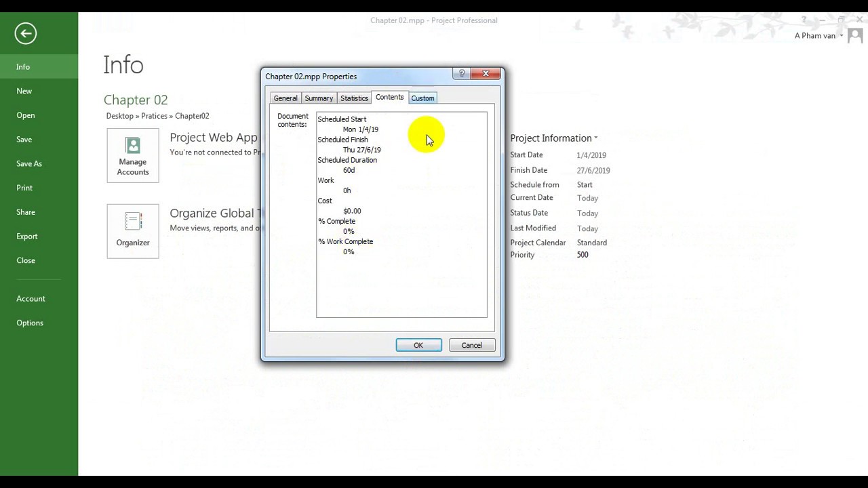This screenshot has height=488, width=868.
Task: Click the Schedule from value Start
Action: (585, 185)
